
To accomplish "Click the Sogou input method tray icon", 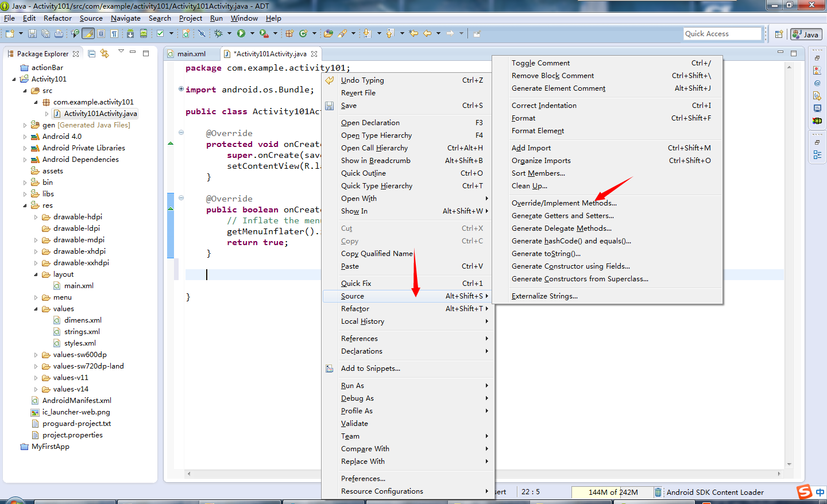I will pos(805,492).
